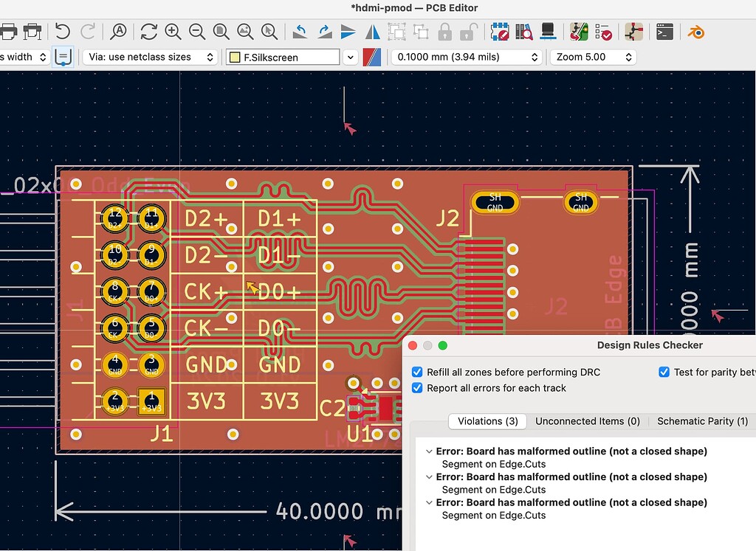Switch to the Schematic Parity tab
Screen dimensions: 756x551
tap(702, 421)
